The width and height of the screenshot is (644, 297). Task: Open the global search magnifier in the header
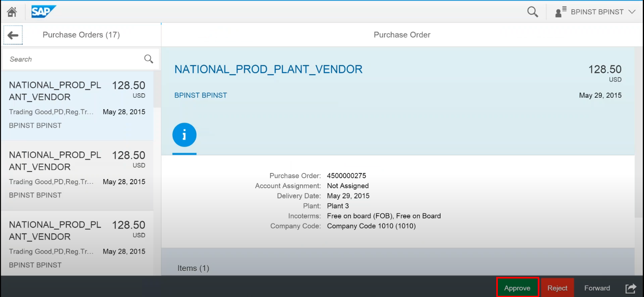click(532, 12)
